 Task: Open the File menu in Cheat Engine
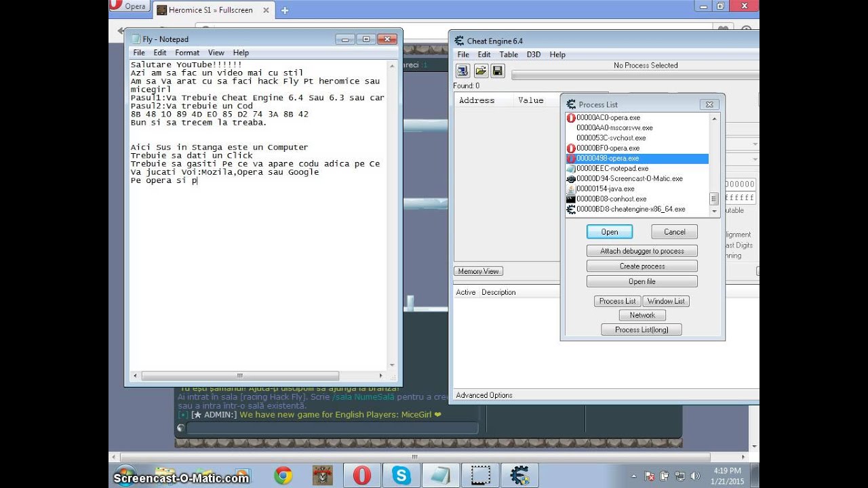(x=463, y=55)
